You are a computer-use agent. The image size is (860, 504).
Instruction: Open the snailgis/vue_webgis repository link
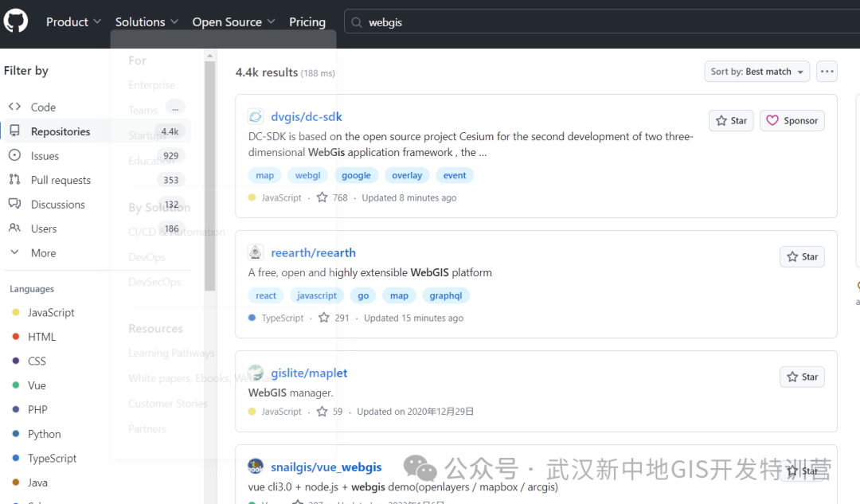tap(326, 467)
